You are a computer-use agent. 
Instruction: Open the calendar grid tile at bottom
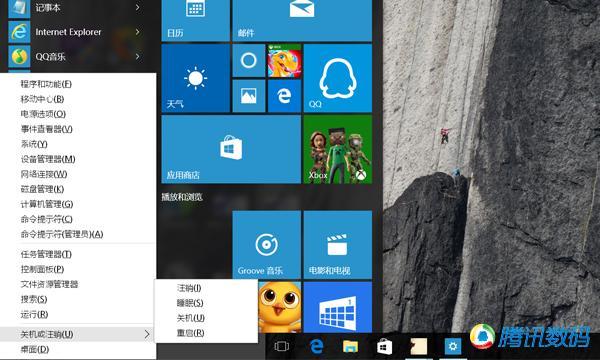point(338,307)
